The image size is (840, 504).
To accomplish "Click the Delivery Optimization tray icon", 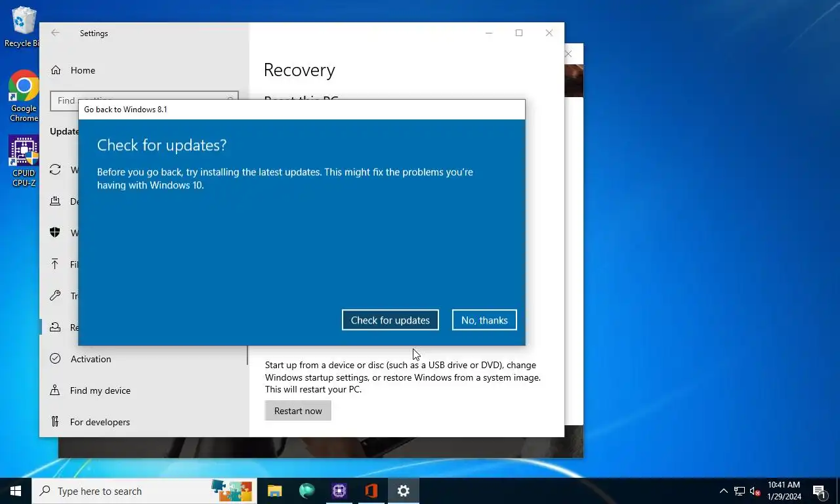I will pyautogui.click(x=56, y=201).
